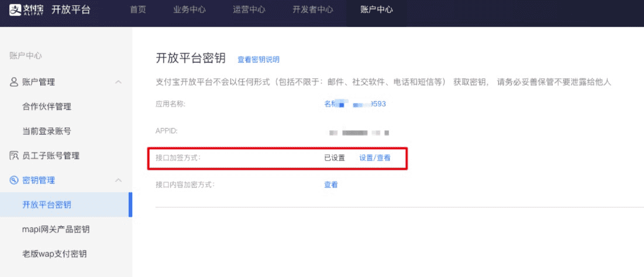
Task: Click the 员工子账号管理 icon
Action: coord(14,155)
